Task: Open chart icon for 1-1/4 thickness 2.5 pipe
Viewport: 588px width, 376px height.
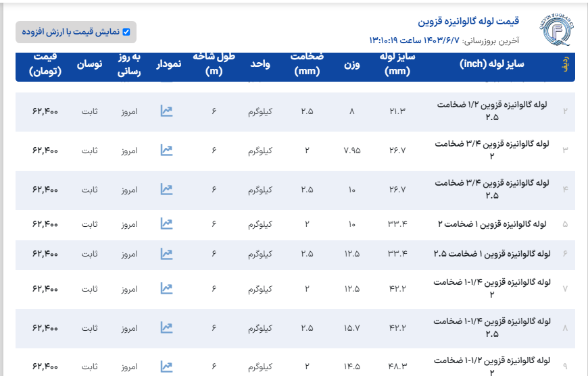Action: [166, 327]
